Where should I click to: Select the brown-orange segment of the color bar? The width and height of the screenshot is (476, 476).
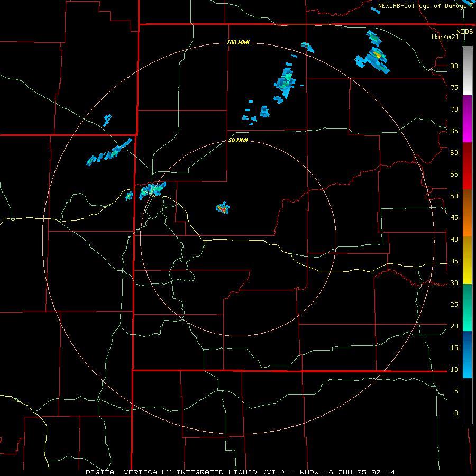(467, 213)
